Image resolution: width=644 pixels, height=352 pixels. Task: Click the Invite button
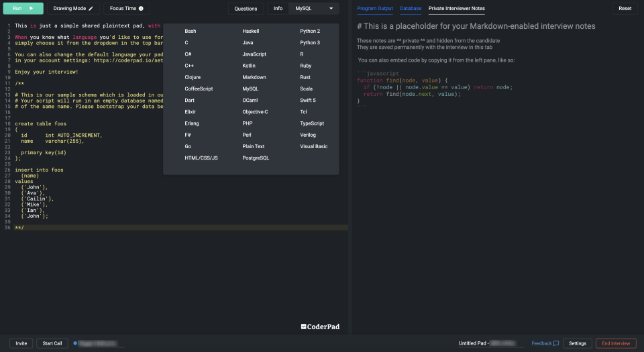(x=21, y=343)
